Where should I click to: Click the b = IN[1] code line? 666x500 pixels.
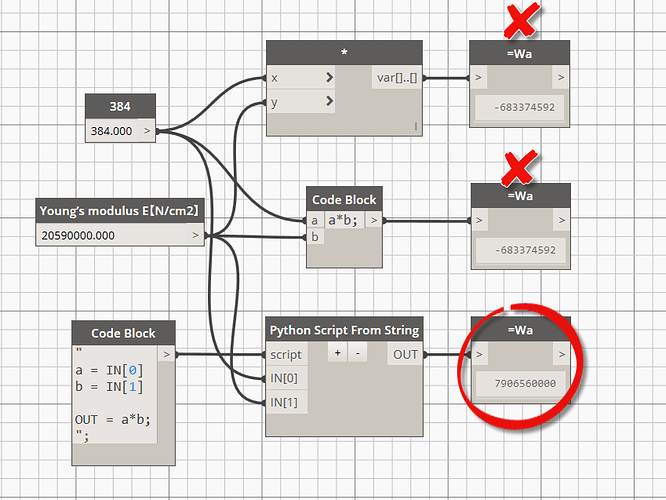coord(109,387)
